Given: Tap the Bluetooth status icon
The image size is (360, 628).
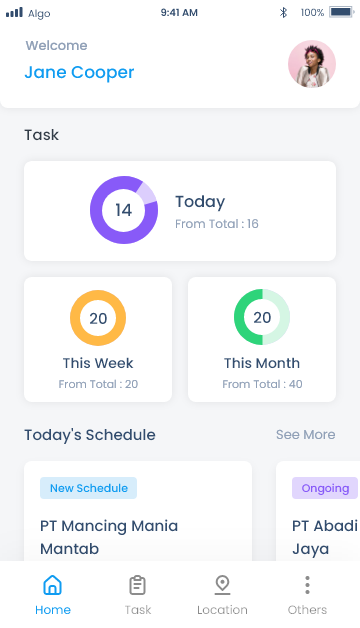Looking at the screenshot, I should pos(284,12).
